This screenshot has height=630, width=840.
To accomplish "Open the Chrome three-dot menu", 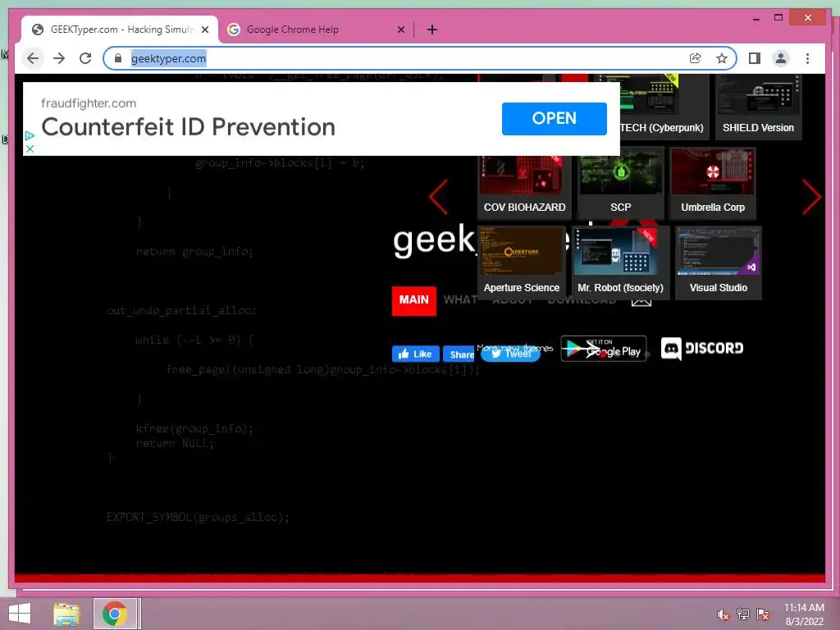I will pos(807,58).
